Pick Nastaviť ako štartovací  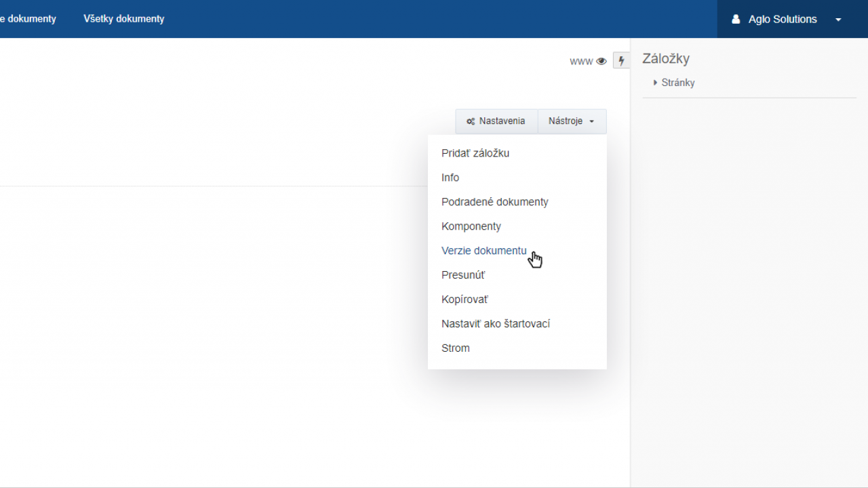[496, 324]
